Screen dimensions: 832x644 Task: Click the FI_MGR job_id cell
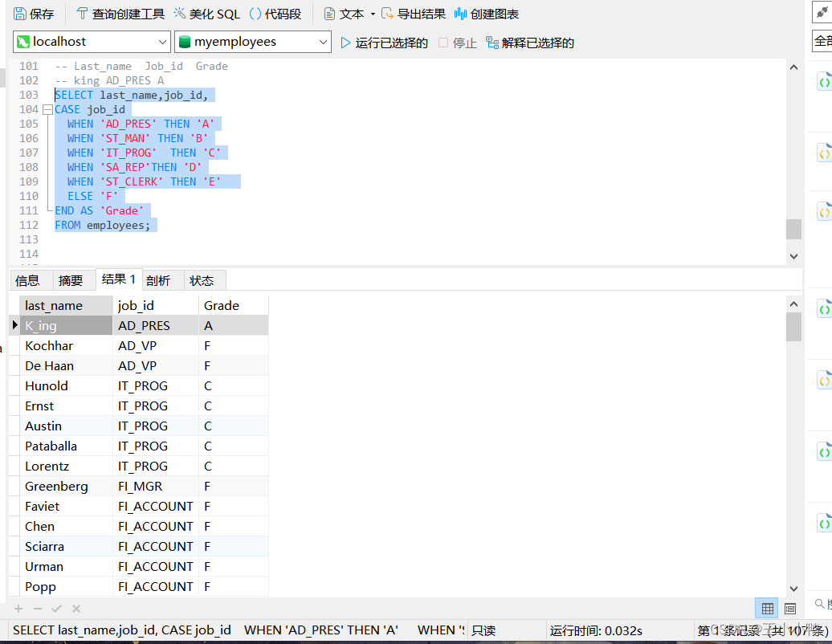coord(156,487)
